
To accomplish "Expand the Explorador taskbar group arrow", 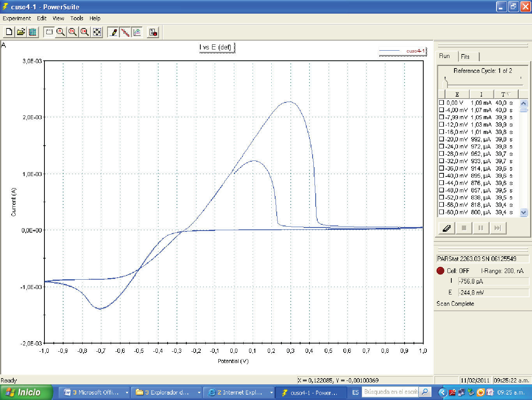I will point(199,393).
